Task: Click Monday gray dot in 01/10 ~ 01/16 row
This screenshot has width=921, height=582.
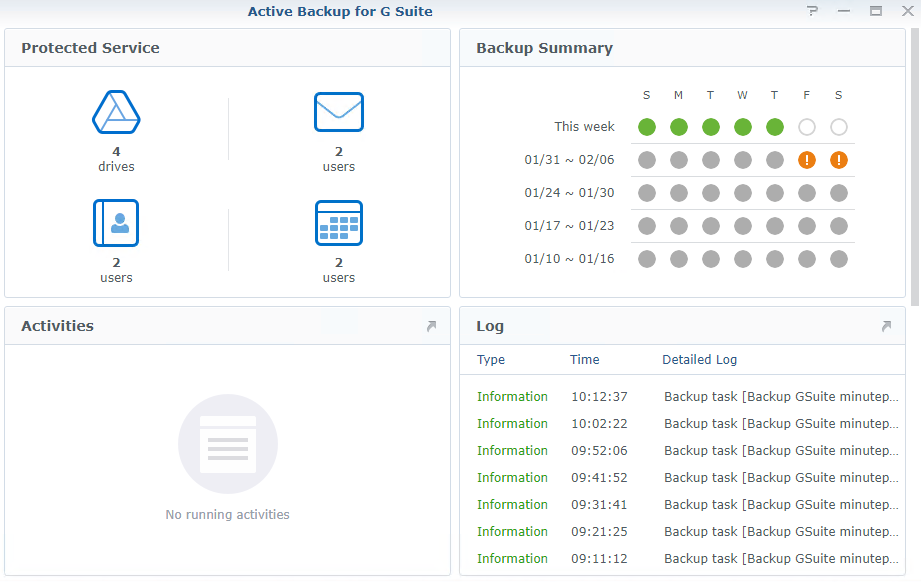Action: coord(678,258)
